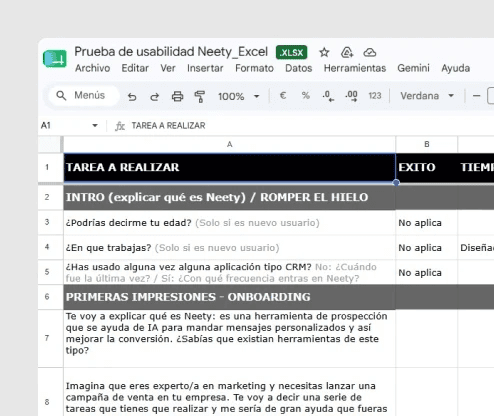Increase decimal places

pyautogui.click(x=351, y=96)
